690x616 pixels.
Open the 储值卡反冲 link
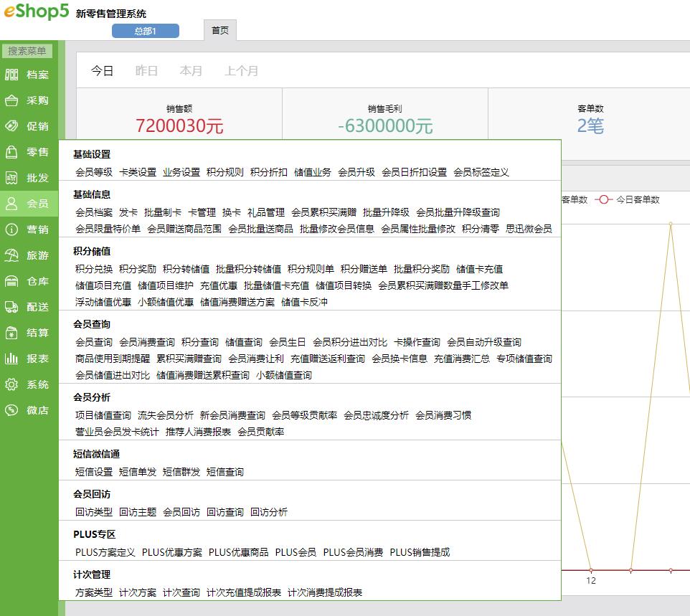[304, 303]
